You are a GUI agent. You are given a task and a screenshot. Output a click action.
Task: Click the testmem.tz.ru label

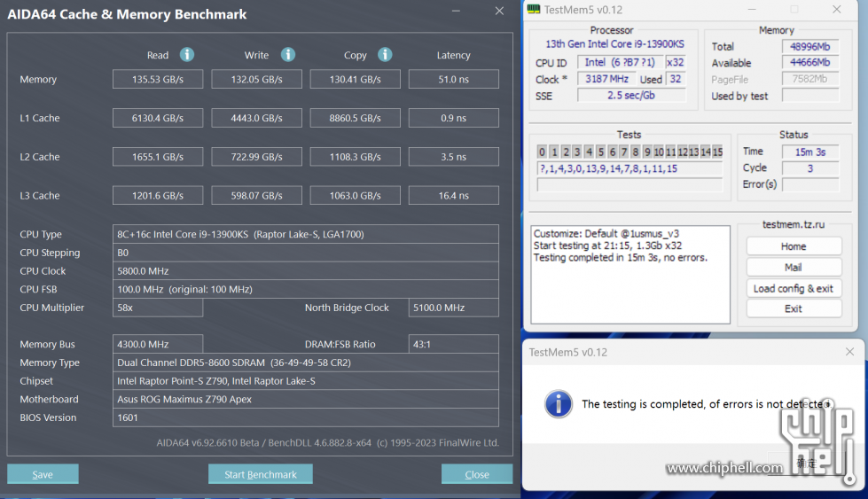[794, 224]
